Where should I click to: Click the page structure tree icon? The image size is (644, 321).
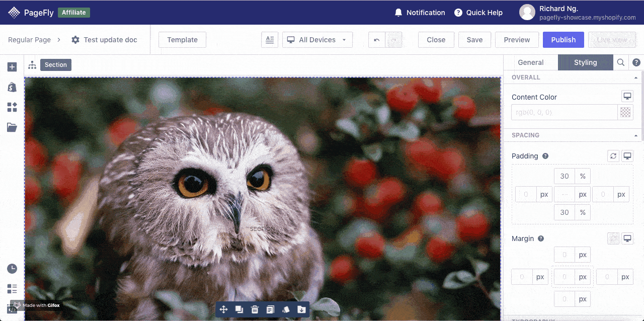(32, 65)
